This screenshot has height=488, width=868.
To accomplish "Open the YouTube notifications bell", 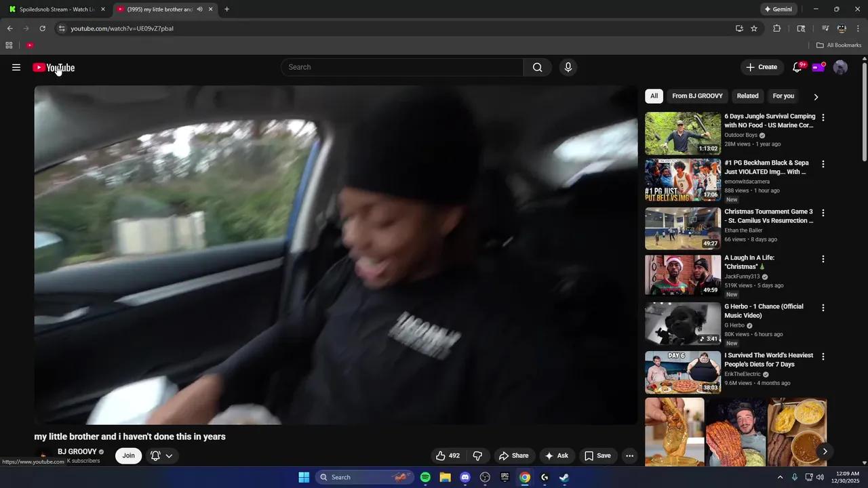I will point(797,67).
